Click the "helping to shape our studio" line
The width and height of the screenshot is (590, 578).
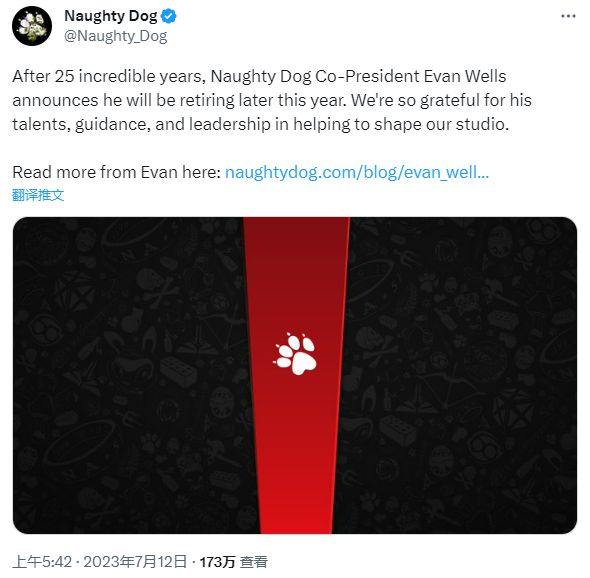pyautogui.click(x=401, y=124)
